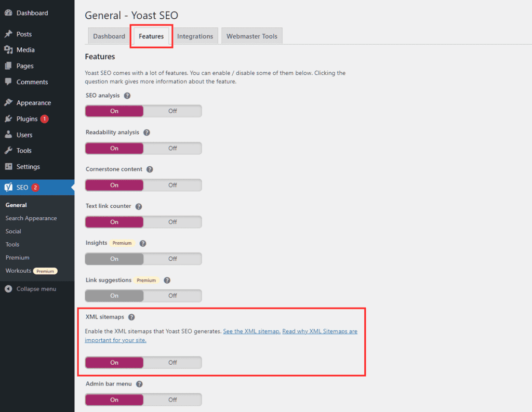Turn Cornerstone content Off
The width and height of the screenshot is (532, 412).
(x=172, y=185)
